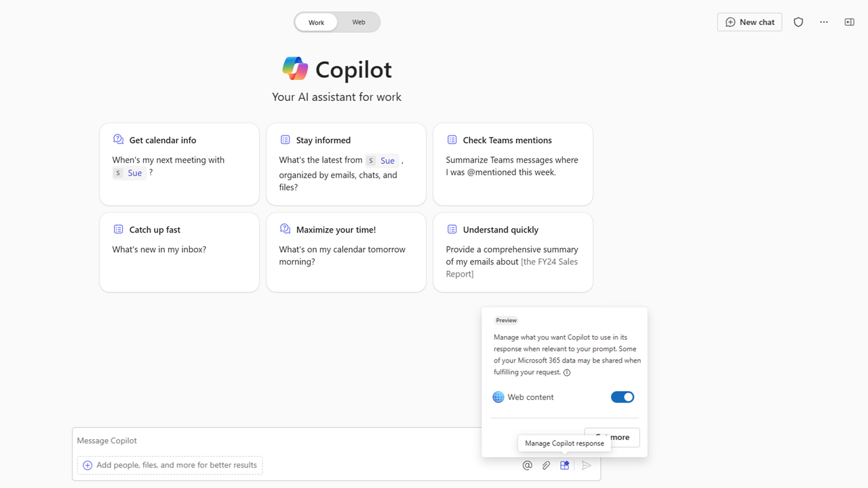
Task: Switch to the Work tab
Action: [x=316, y=22]
